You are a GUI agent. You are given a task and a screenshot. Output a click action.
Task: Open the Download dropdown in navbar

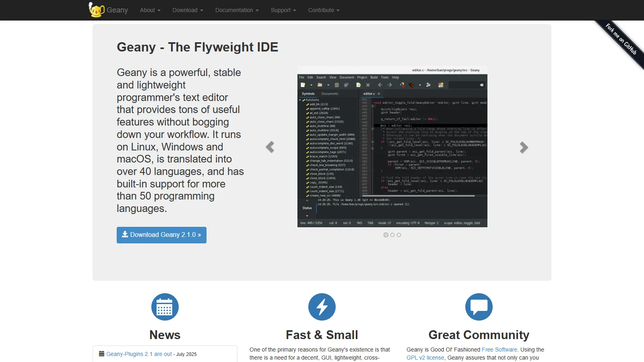[x=188, y=10]
